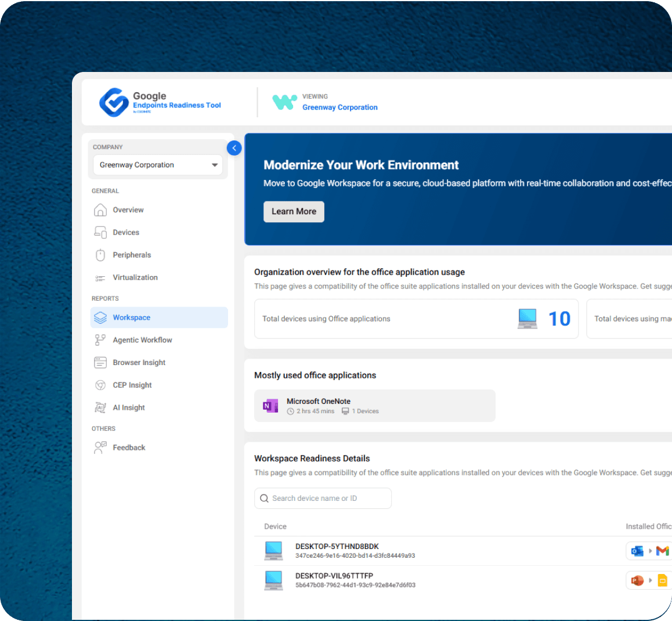Click the monitor icon beside 1 Devices
The width and height of the screenshot is (672, 621).
coord(345,411)
